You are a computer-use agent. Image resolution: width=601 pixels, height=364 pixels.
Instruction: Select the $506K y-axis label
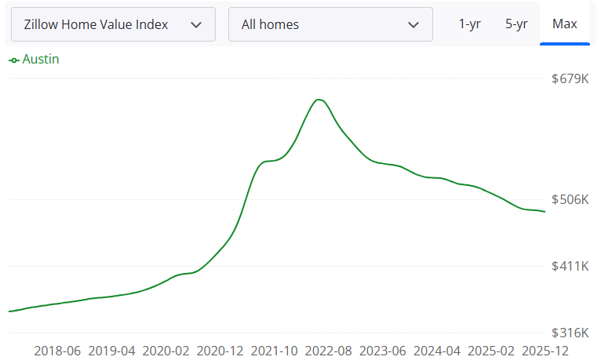pos(570,200)
